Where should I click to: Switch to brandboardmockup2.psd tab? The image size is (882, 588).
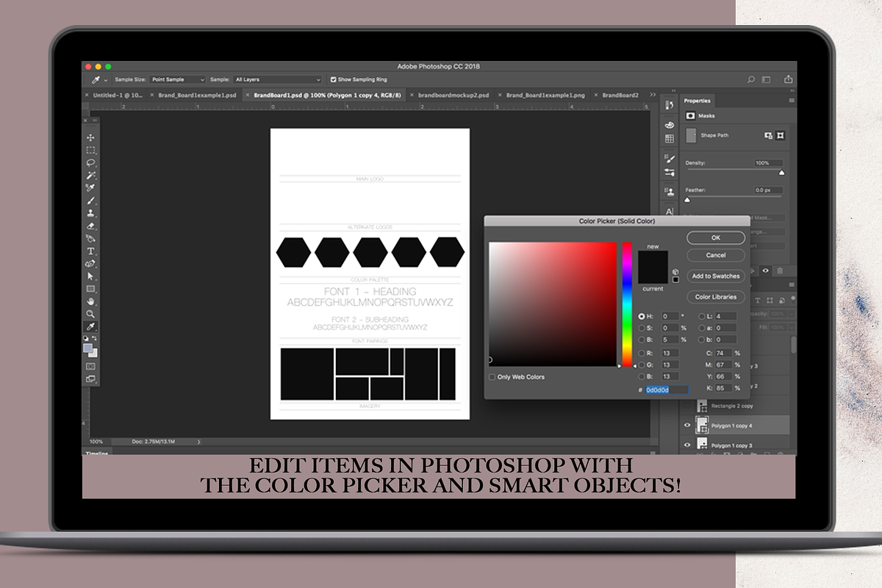[x=449, y=95]
